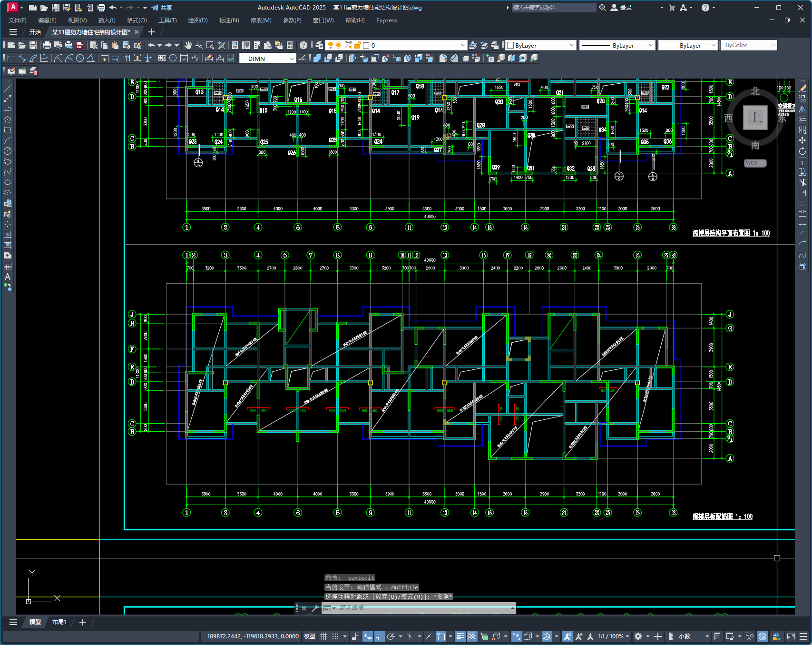Open the DIMN dimension style dropdown
This screenshot has width=812, height=645.
[292, 59]
